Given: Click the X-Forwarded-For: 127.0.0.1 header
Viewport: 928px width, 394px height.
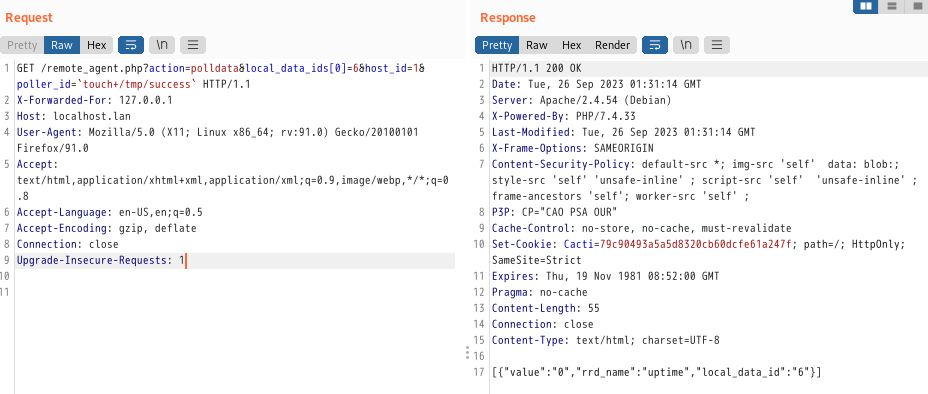Looking at the screenshot, I should 95,100.
